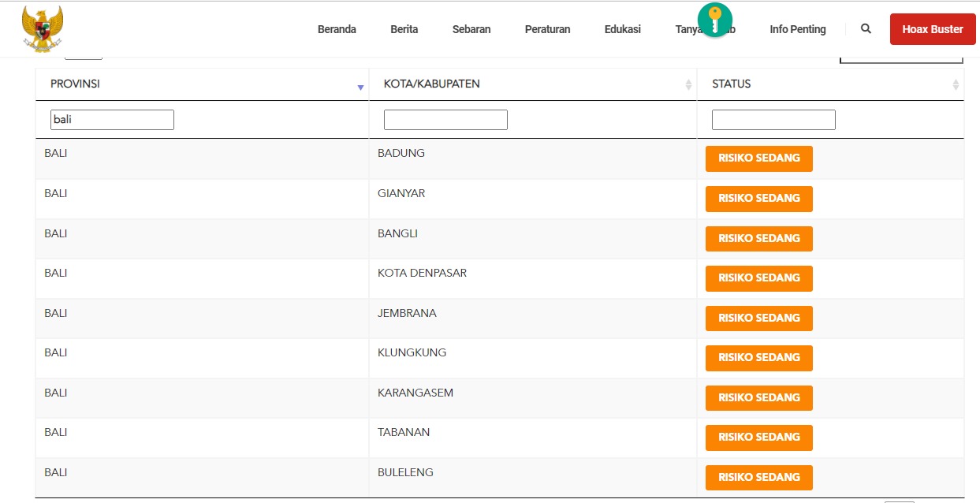Go to the Berita menu
Image resolution: width=980 pixels, height=503 pixels.
pyautogui.click(x=404, y=29)
